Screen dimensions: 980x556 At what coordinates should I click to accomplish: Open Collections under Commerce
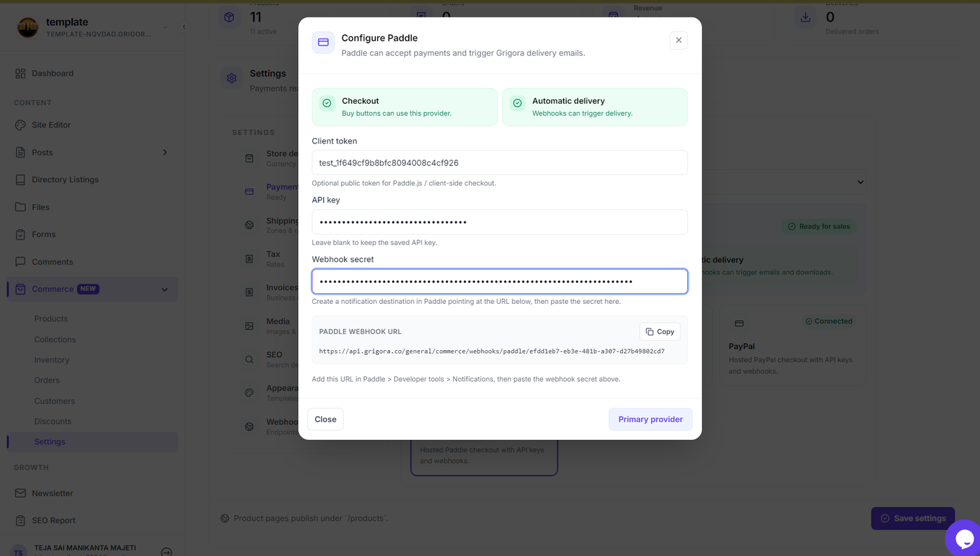pyautogui.click(x=55, y=340)
